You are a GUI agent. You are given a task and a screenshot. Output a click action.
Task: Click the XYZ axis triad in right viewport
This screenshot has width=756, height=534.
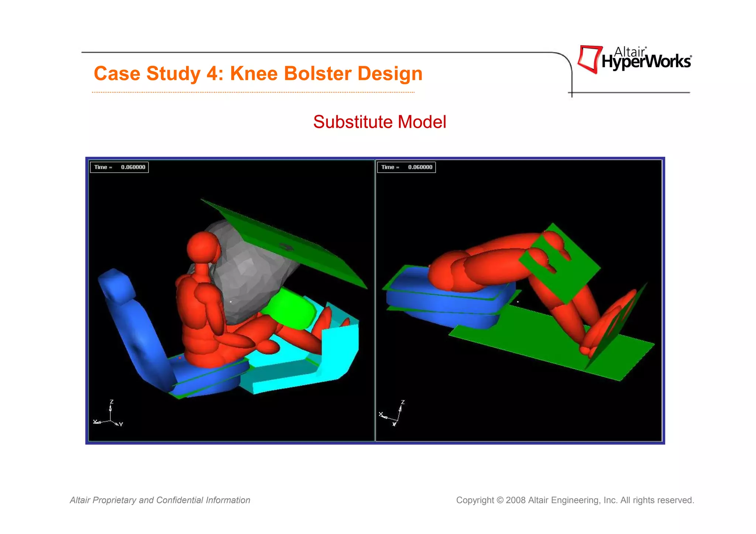(393, 413)
